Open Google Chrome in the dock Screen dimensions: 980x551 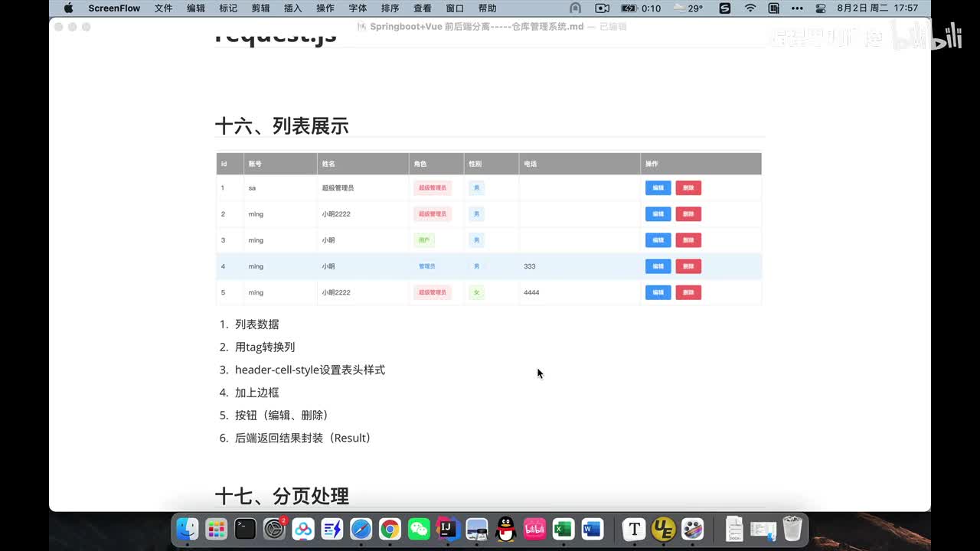pyautogui.click(x=390, y=529)
